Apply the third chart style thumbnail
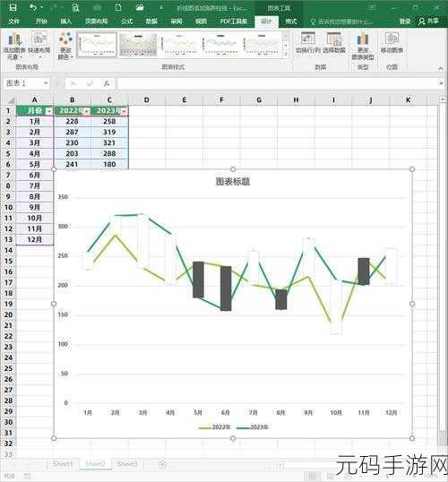Image resolution: width=448 pixels, height=482 pixels. click(179, 45)
